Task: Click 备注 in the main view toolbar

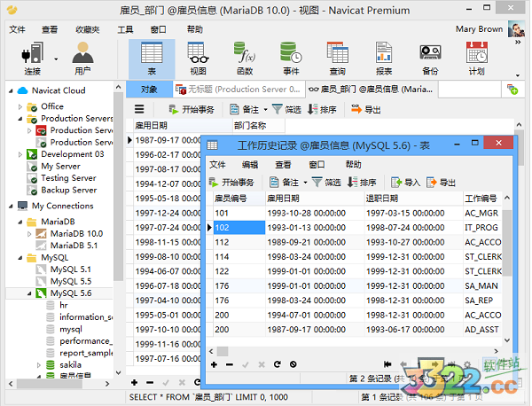Action: (245, 109)
